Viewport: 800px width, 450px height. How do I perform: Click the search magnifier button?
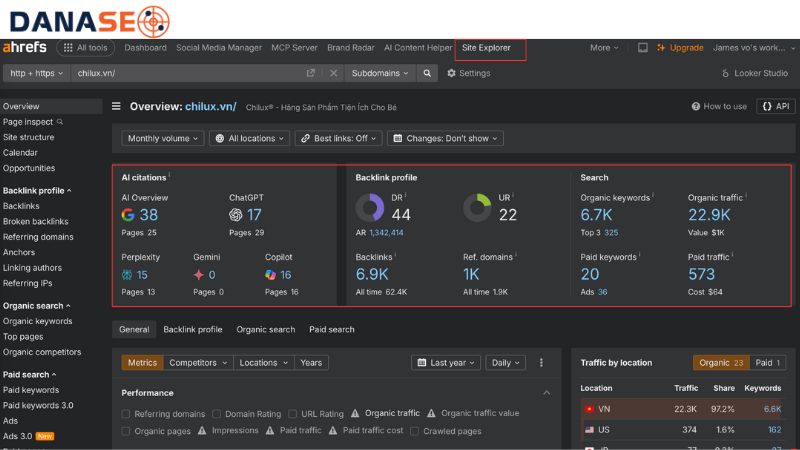pyautogui.click(x=428, y=73)
